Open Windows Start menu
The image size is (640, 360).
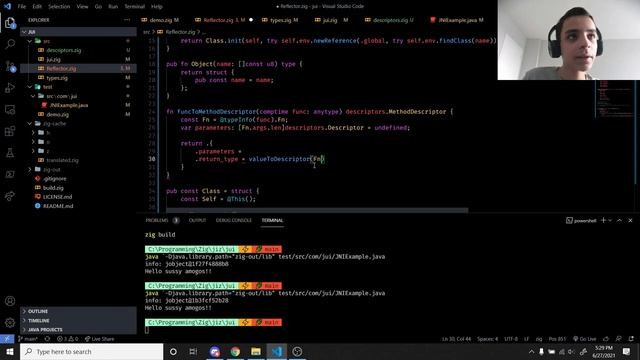click(10, 351)
